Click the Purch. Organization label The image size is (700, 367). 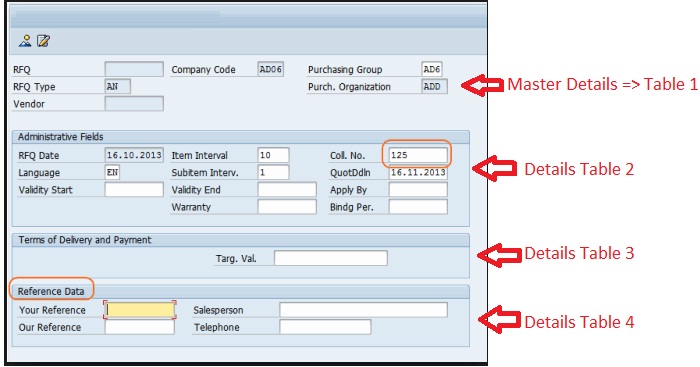[349, 87]
